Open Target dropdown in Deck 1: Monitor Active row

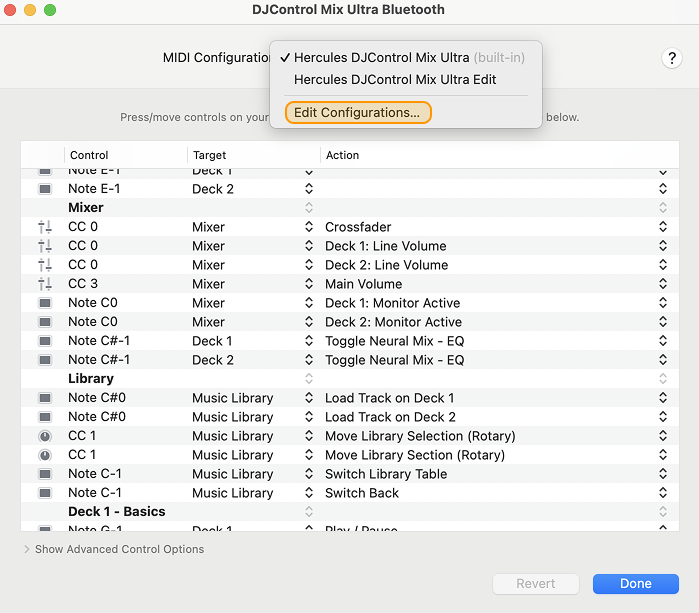pyautogui.click(x=309, y=303)
